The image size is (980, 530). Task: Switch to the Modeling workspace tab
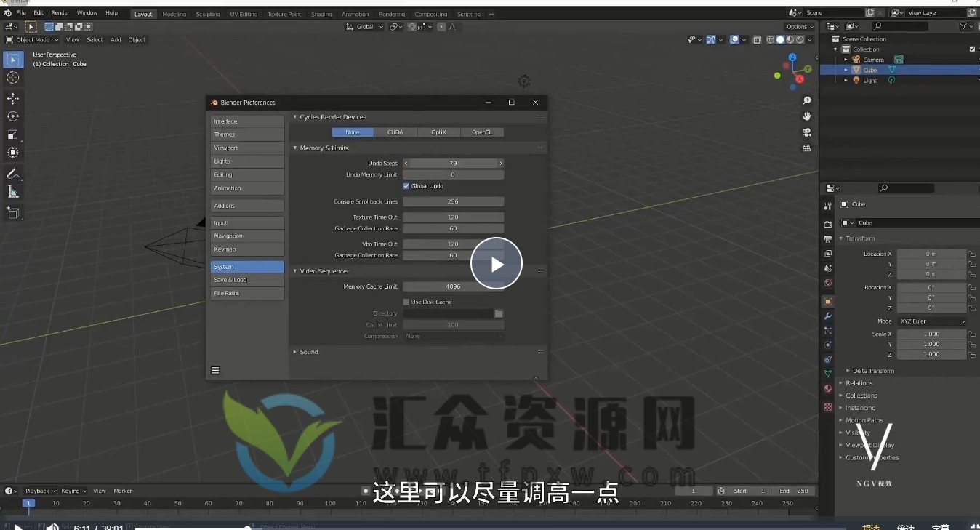pyautogui.click(x=174, y=14)
